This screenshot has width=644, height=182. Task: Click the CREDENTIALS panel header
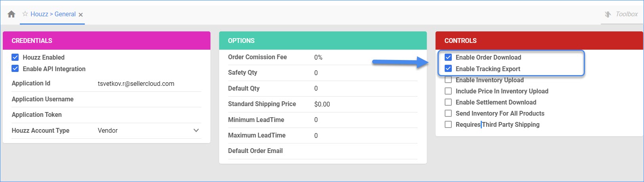pos(107,41)
